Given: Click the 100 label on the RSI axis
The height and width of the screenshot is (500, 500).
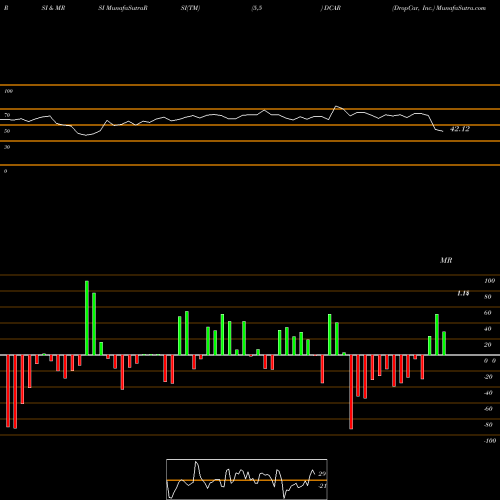Looking at the screenshot, I should pyautogui.click(x=8, y=91).
